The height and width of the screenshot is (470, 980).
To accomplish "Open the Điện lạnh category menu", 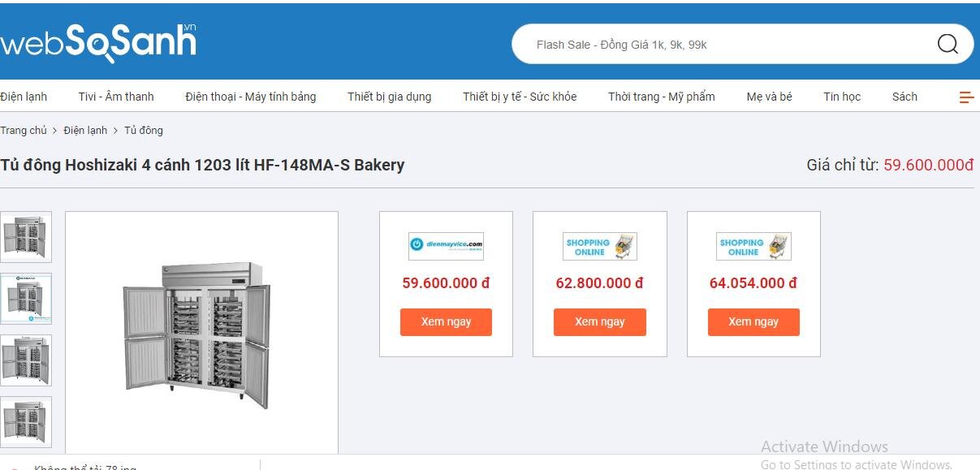I will [24, 97].
